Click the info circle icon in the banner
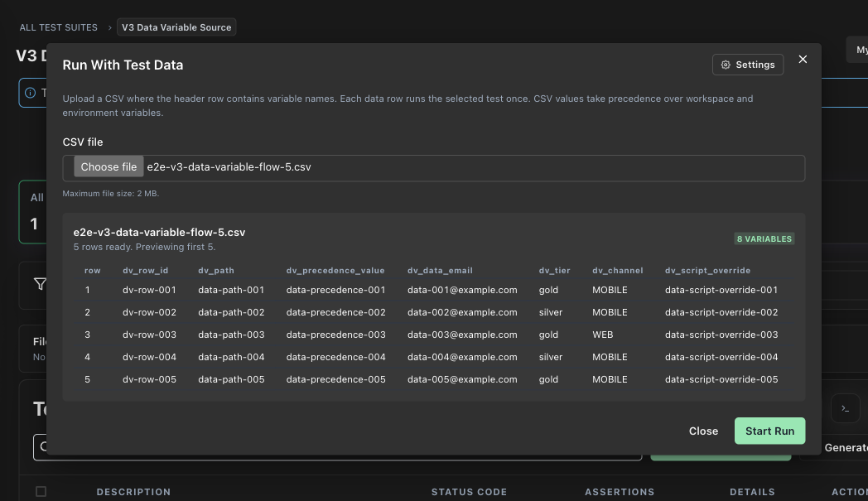 click(31, 93)
